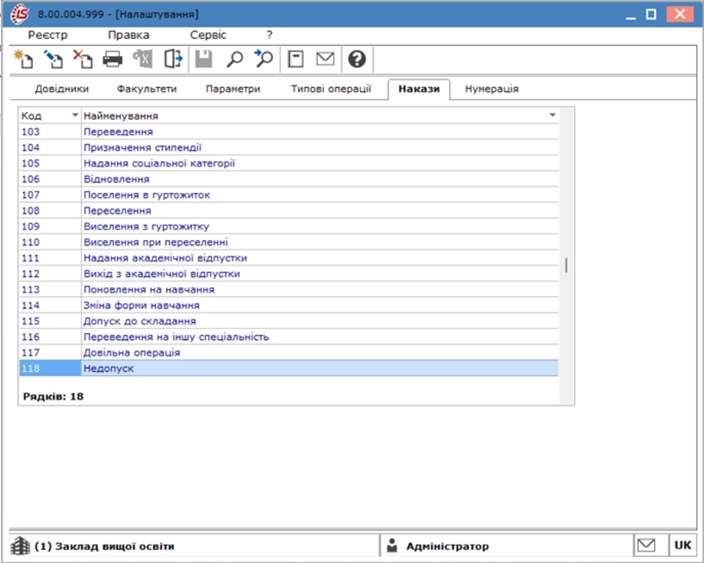Select row Поновлення на навчання
The height and width of the screenshot is (563, 704).
point(289,289)
